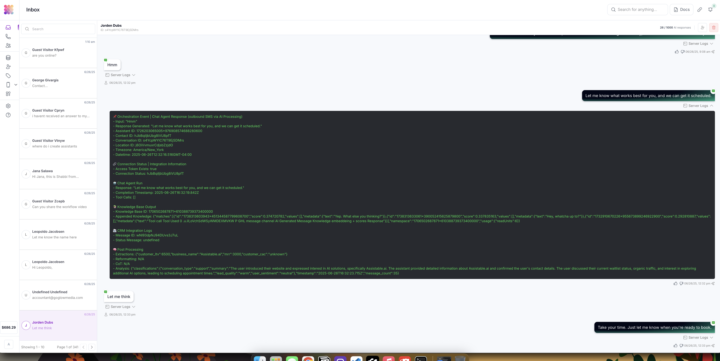Screen dimensions: 720x361
Task: Open the tags icon in the sidebar
Action: click(x=8, y=76)
